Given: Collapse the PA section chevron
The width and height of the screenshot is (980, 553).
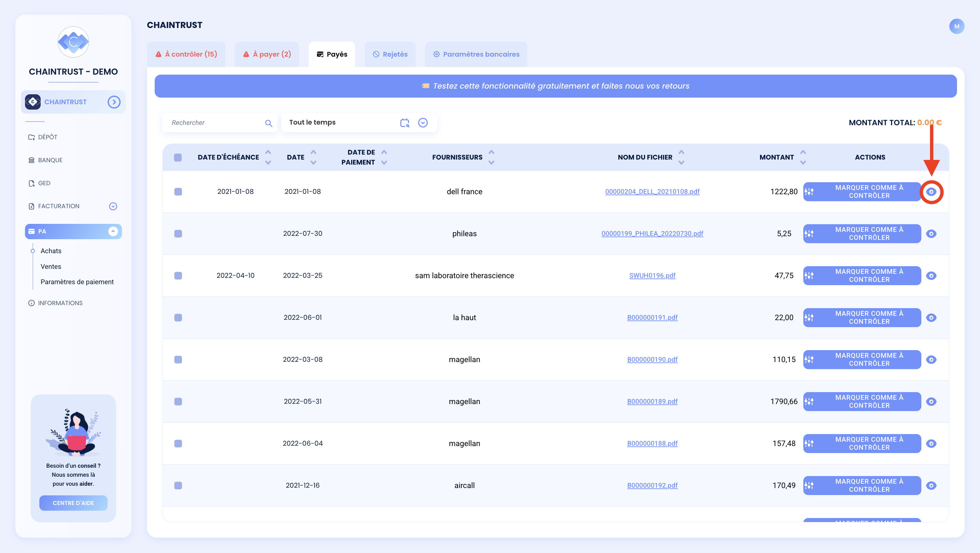Looking at the screenshot, I should point(113,231).
